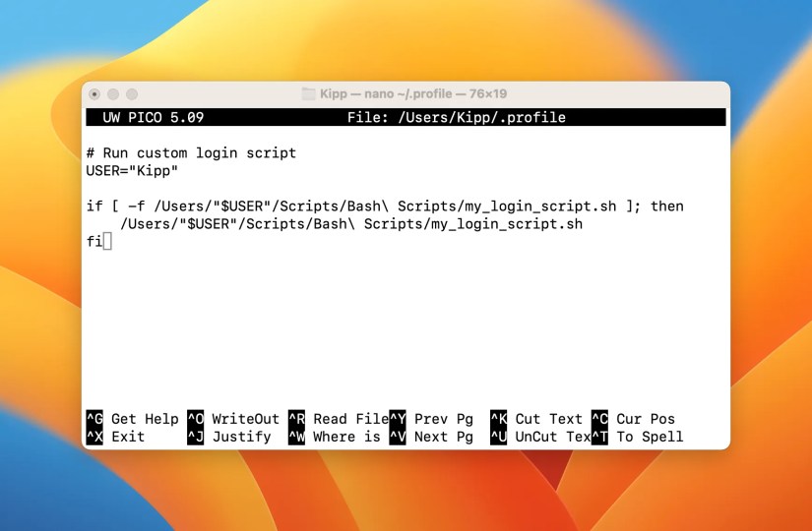Image resolution: width=812 pixels, height=531 pixels.
Task: Click the line starting with 'if [ -f /Users/'
Action: point(385,206)
